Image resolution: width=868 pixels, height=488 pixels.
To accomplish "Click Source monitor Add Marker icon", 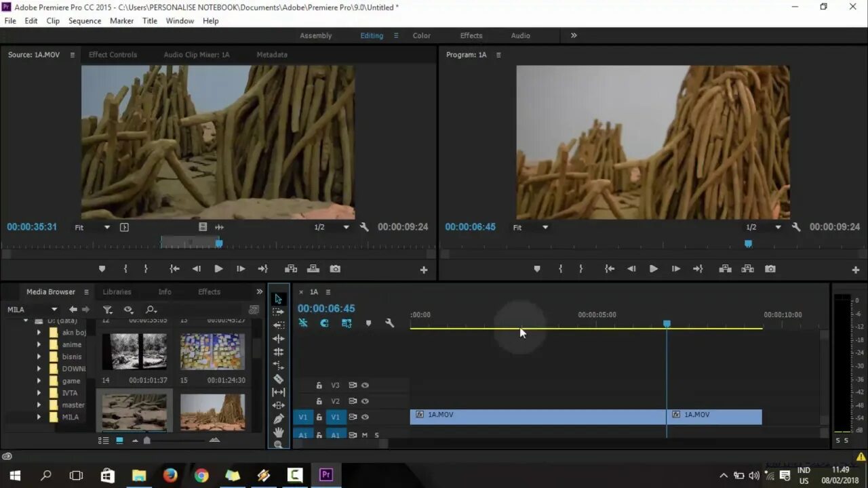I will 102,269.
